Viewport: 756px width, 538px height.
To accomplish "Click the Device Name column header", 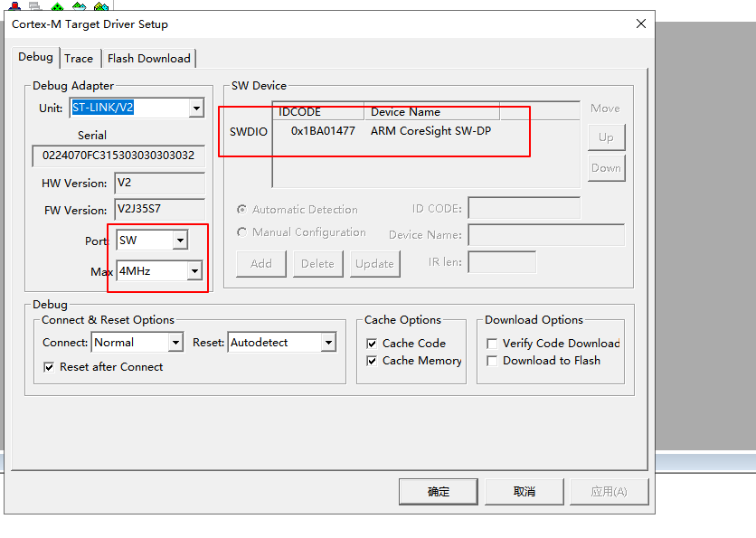I will click(x=432, y=112).
